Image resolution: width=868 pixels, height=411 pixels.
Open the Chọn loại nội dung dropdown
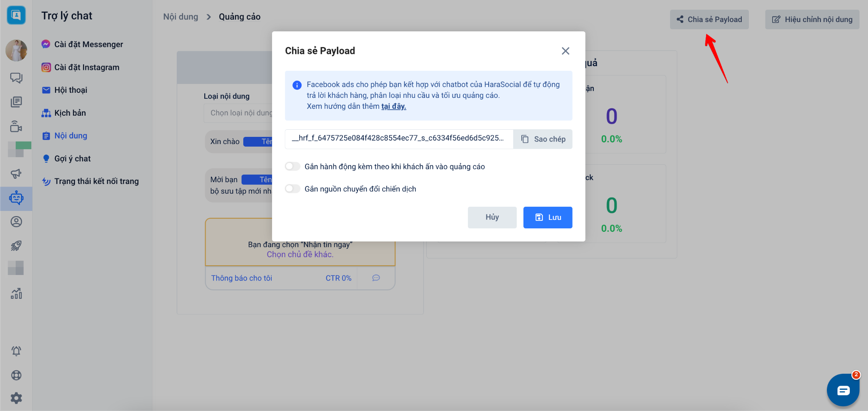pos(238,113)
